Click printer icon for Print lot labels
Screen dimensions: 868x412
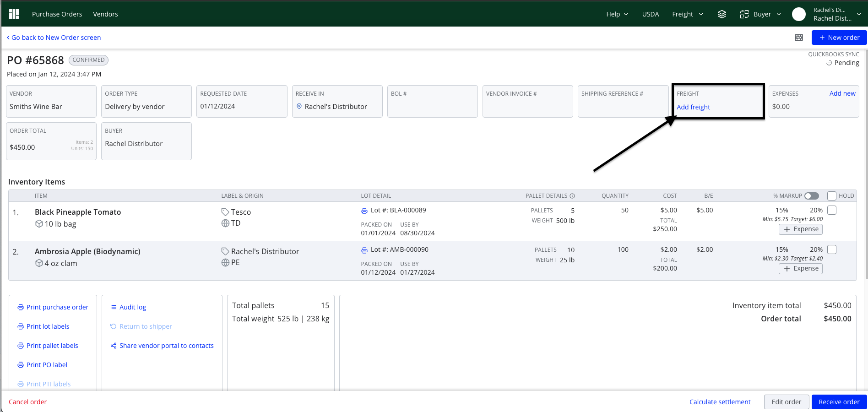tap(21, 326)
